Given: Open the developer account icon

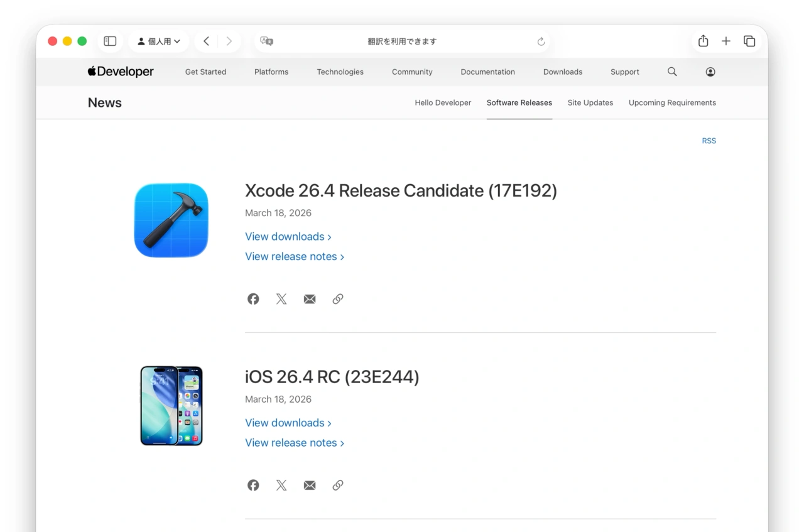Looking at the screenshot, I should point(710,72).
